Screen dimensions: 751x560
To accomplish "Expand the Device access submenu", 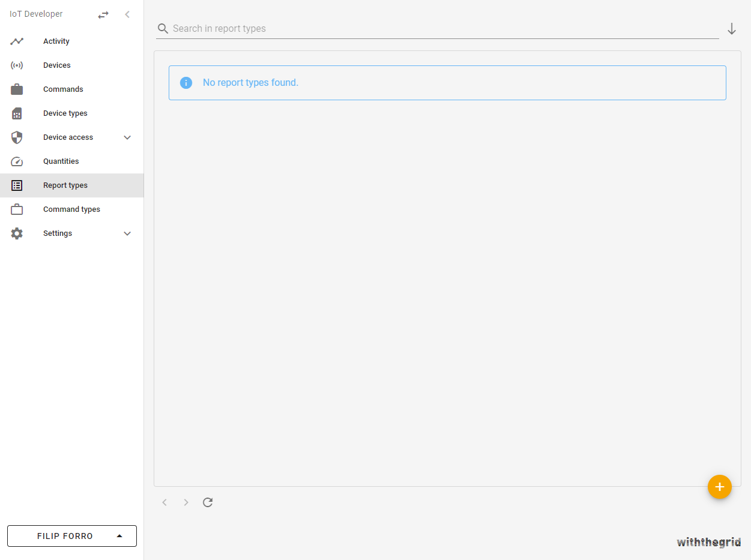I will tap(127, 137).
